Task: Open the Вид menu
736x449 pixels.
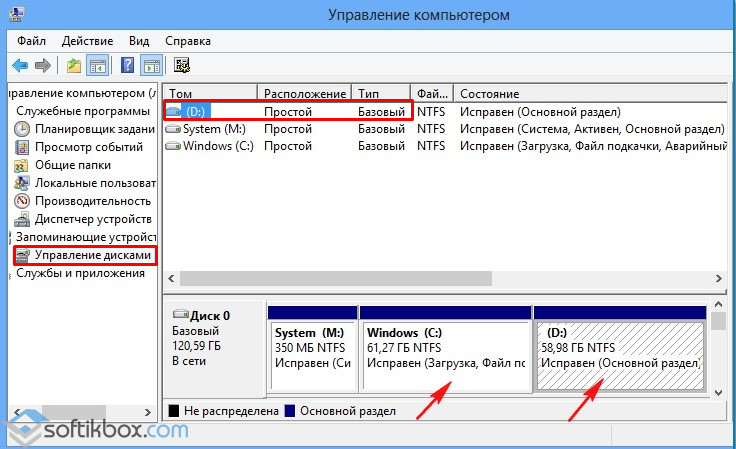Action: pyautogui.click(x=139, y=41)
